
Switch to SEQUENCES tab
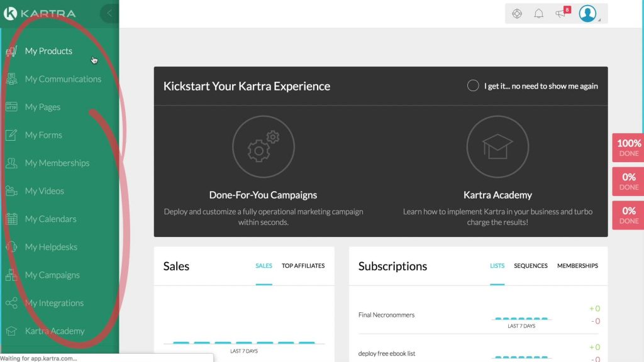[531, 266]
